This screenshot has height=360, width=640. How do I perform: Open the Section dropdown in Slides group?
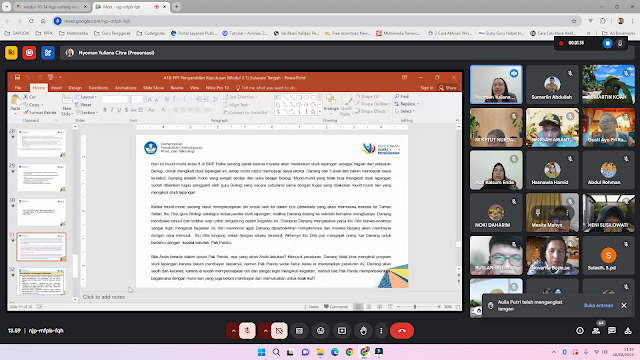pyautogui.click(x=86, y=113)
